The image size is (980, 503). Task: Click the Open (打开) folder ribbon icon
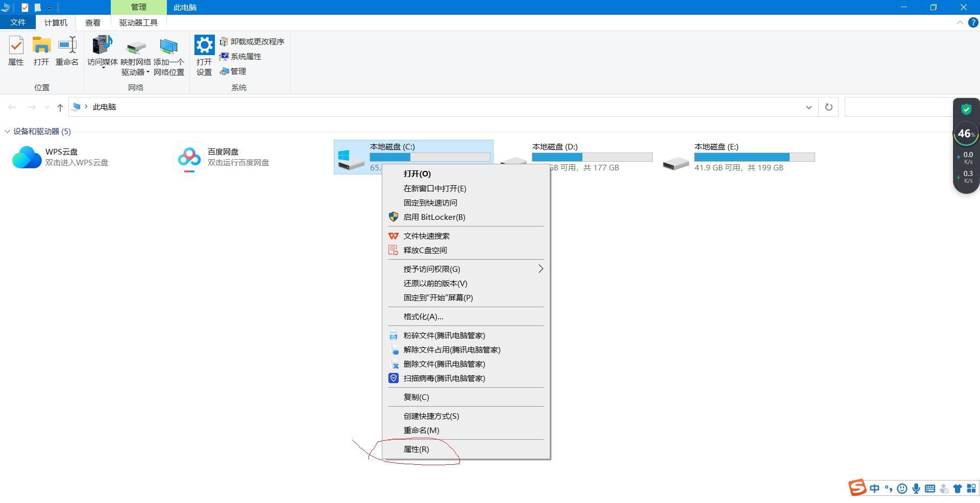coord(41,51)
